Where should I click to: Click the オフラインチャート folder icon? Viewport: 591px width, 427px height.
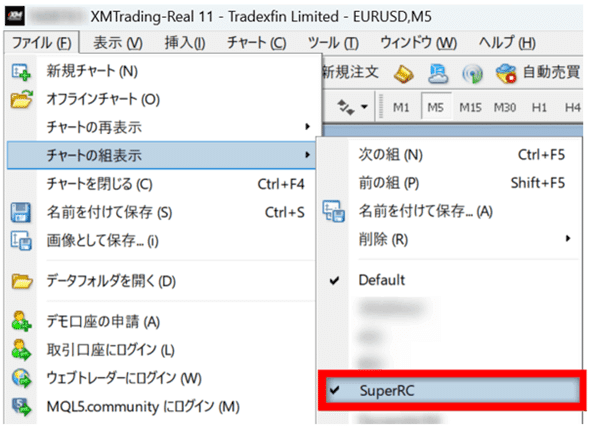point(21,99)
